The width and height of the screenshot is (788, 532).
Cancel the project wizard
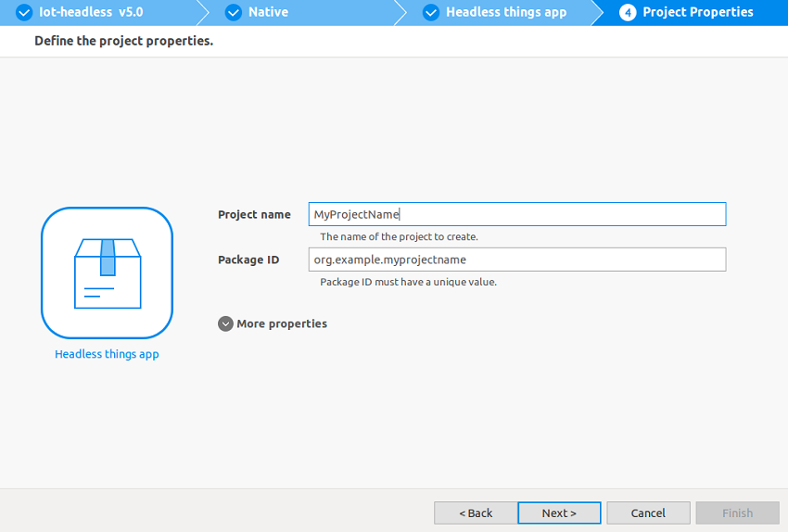point(648,513)
